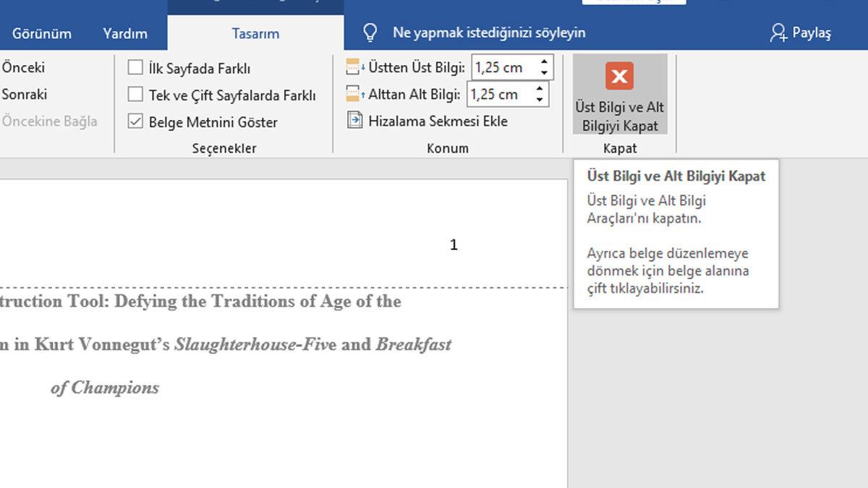
Task: Click page number 1 in the header
Action: (x=454, y=245)
